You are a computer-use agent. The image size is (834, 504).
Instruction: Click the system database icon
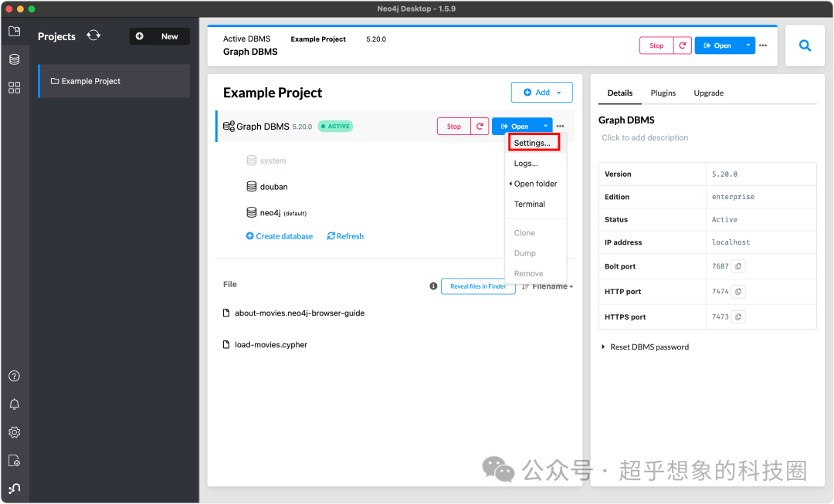click(x=252, y=161)
